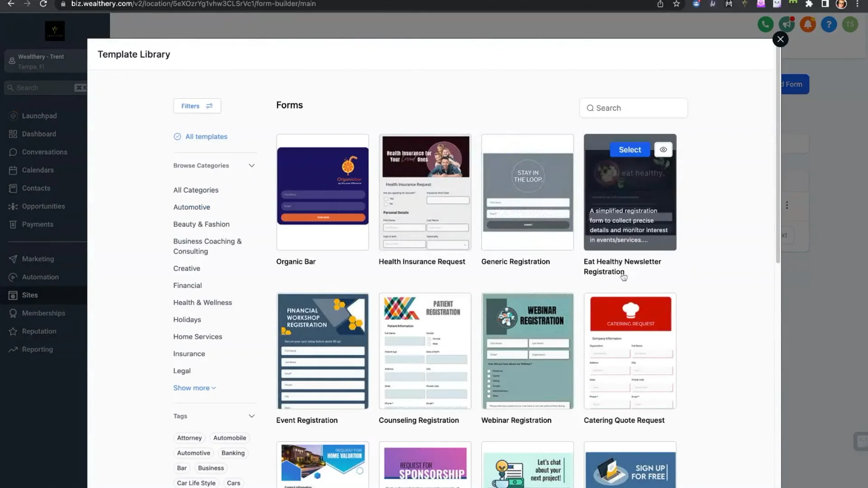Select the Conversations icon in sidebar
868x488 pixels.
tap(13, 152)
